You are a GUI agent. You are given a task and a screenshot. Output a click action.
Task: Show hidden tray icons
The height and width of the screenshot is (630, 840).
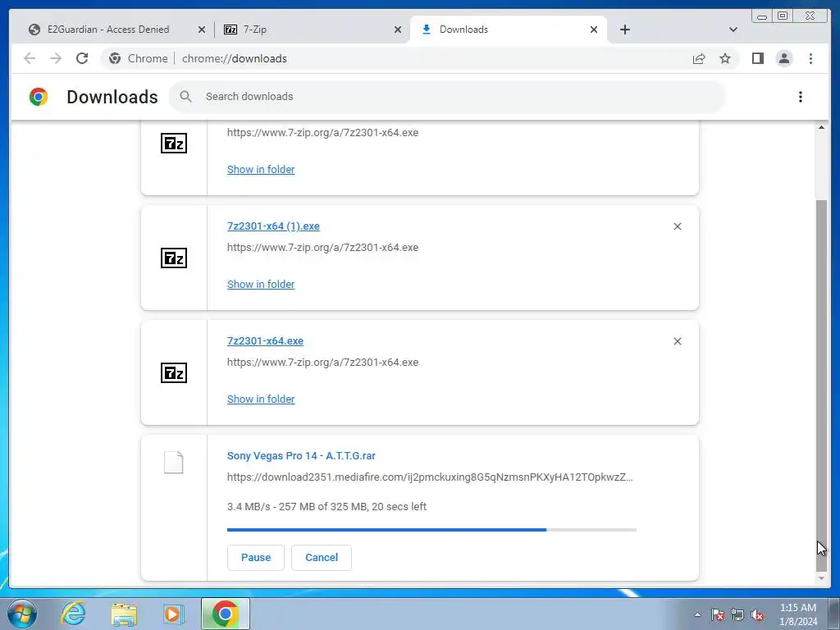pos(697,615)
